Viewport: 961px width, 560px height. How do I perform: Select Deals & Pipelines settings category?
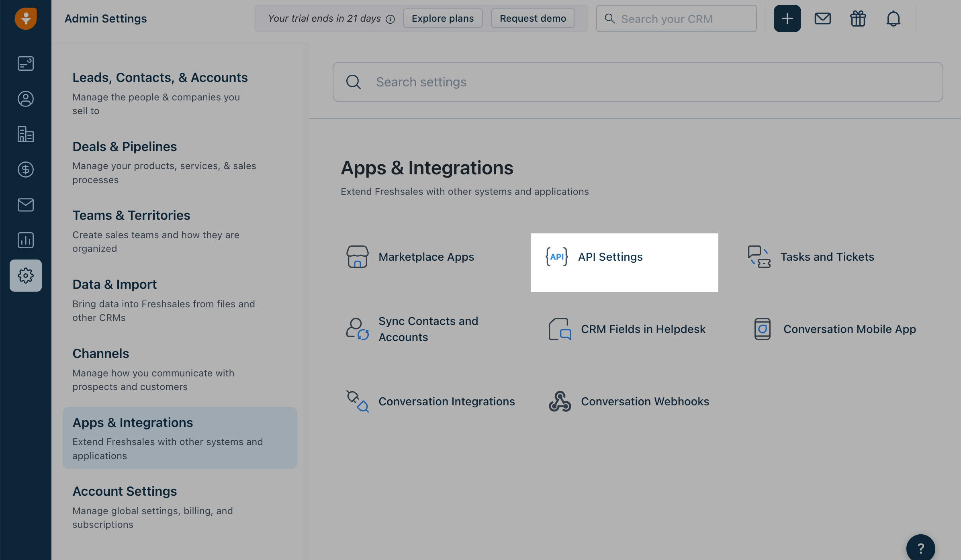pyautogui.click(x=125, y=147)
